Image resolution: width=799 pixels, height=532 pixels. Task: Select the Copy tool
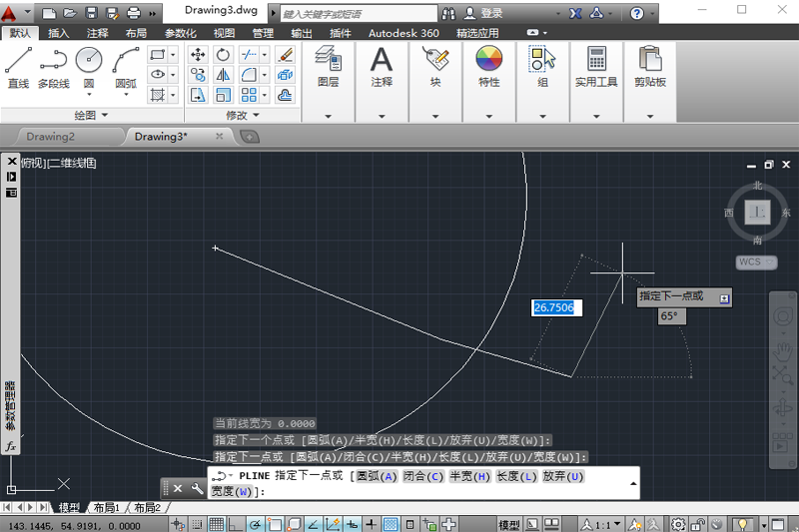click(198, 74)
